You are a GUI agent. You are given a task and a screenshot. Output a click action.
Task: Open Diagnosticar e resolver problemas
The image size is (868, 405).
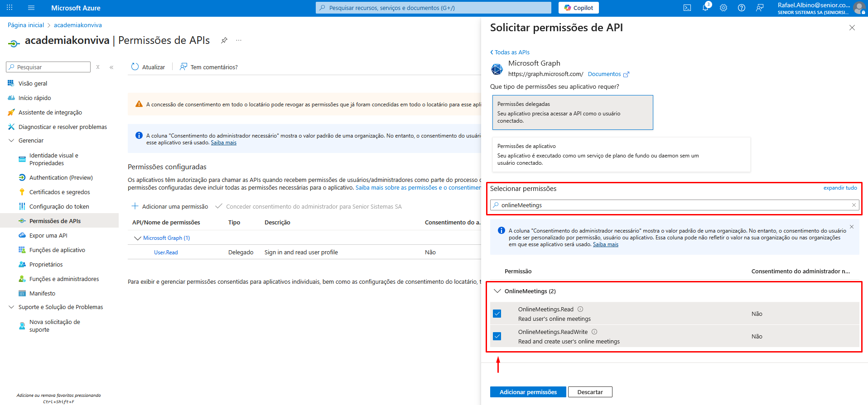(x=63, y=127)
